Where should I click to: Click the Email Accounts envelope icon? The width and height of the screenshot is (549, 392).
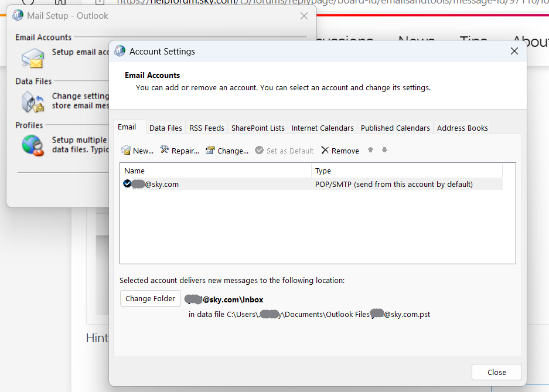point(33,58)
